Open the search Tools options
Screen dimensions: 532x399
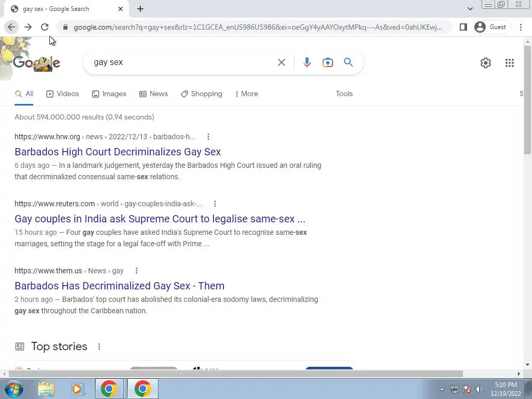click(344, 94)
